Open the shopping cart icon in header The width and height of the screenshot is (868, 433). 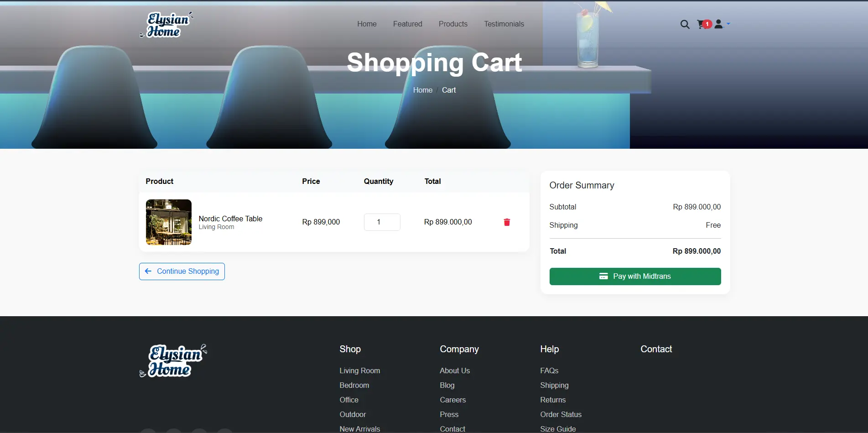click(x=702, y=25)
